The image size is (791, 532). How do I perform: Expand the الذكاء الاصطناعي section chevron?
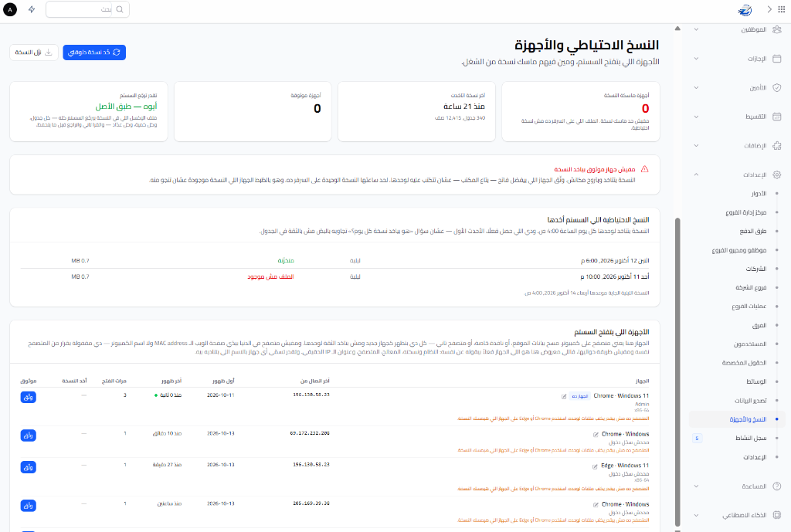pos(696,515)
